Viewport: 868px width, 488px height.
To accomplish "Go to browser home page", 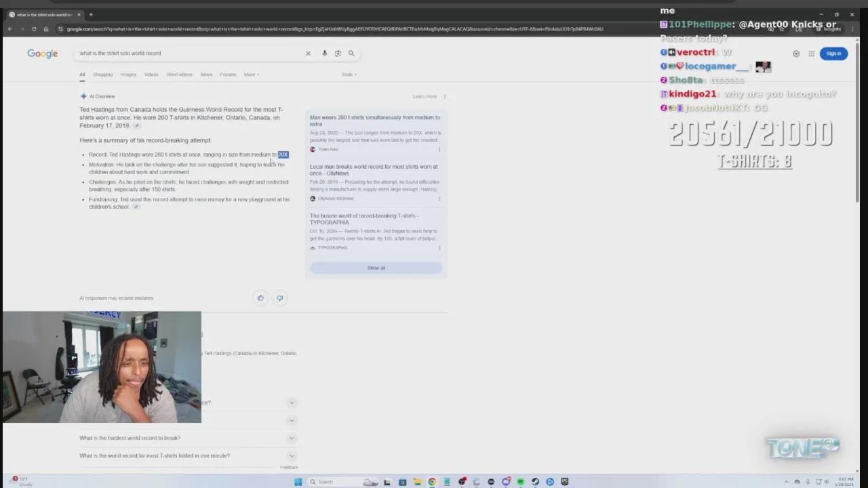I will tap(46, 29).
